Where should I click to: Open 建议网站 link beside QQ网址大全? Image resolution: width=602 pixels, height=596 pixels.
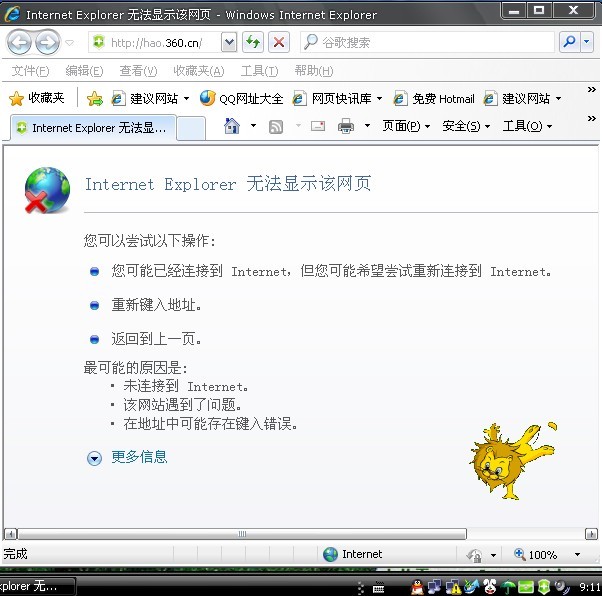[x=150, y=99]
